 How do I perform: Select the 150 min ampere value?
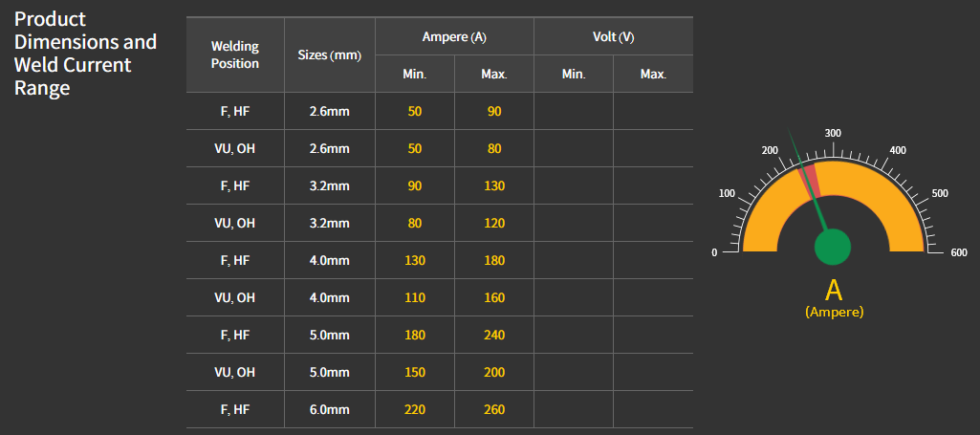[414, 372]
